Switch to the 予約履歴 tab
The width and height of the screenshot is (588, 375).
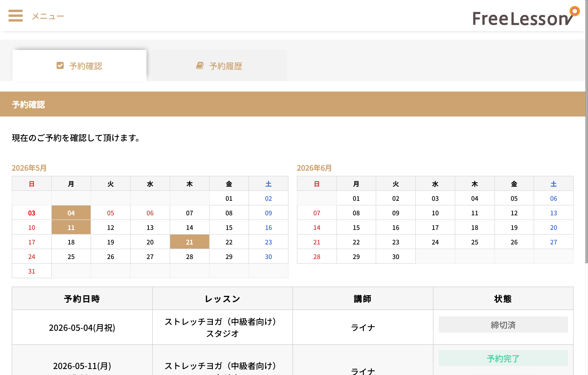pos(219,66)
